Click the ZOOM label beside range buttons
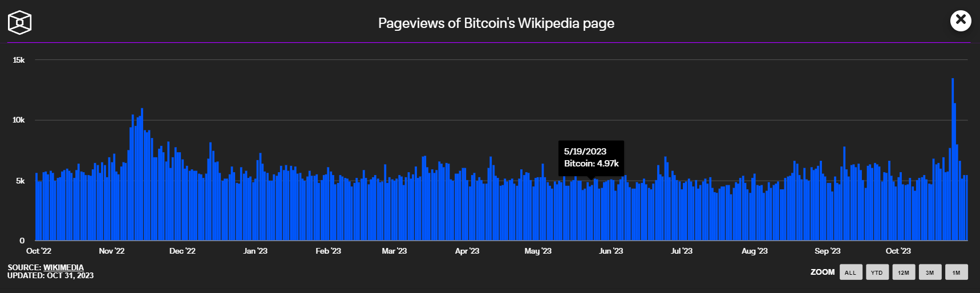Screen dimensions: 980x293 point(822,272)
